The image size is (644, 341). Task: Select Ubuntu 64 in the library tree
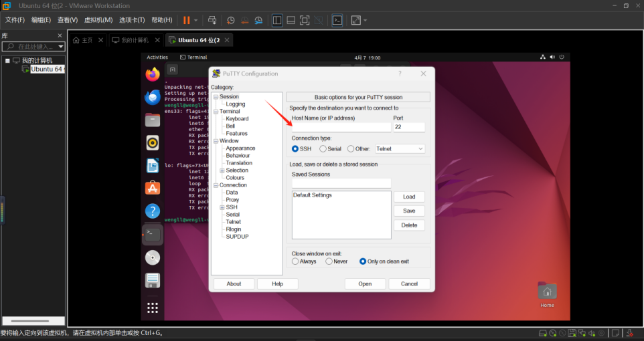46,69
